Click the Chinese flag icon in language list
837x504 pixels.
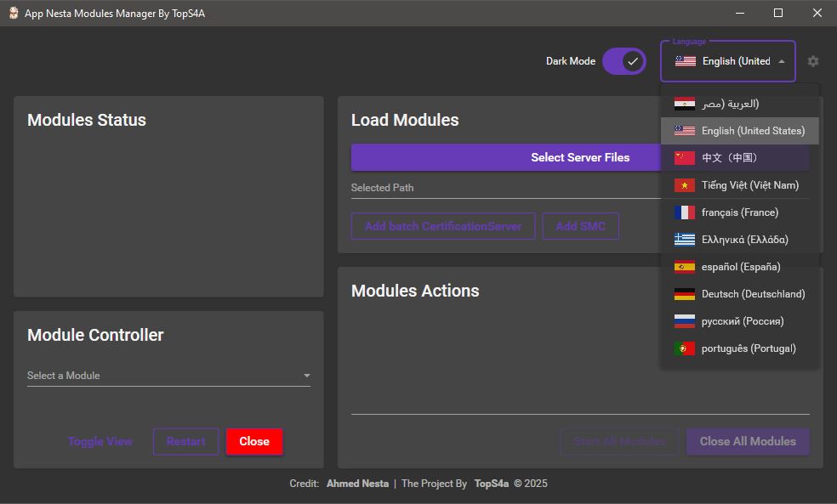click(686, 157)
